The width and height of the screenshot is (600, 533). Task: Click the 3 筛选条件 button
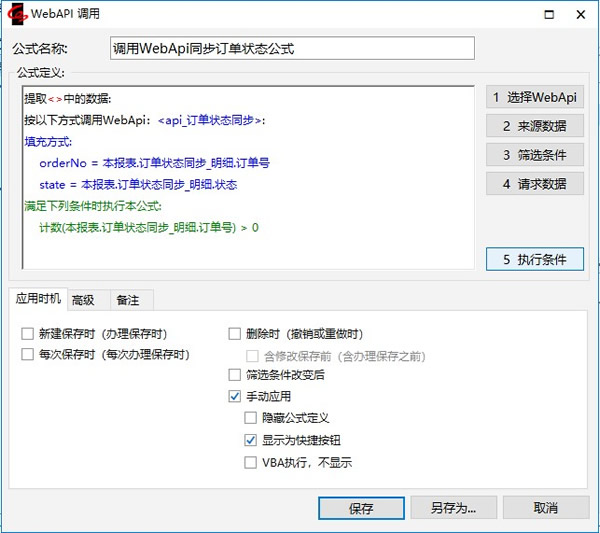(x=535, y=155)
